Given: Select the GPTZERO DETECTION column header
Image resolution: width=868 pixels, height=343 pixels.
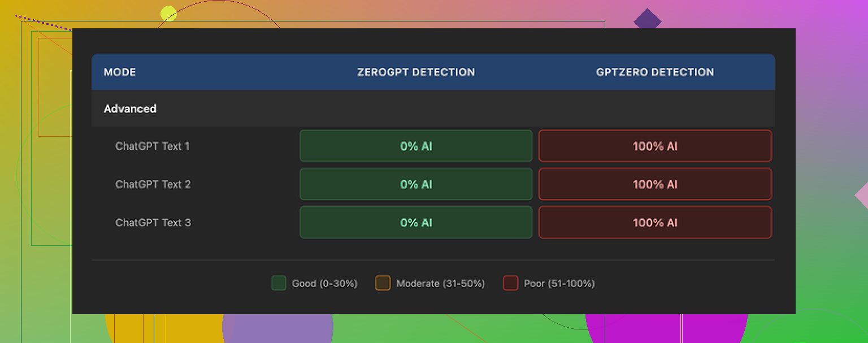Looking at the screenshot, I should (654, 72).
